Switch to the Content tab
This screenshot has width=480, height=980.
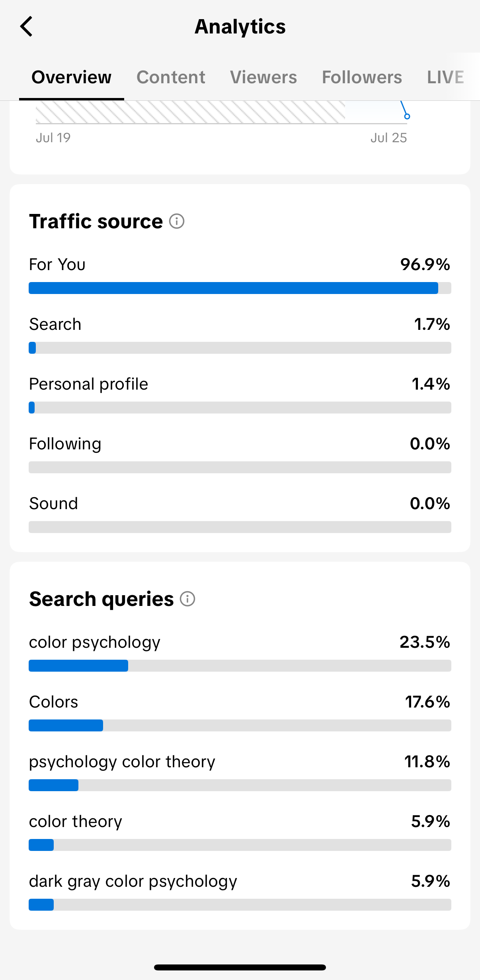(x=171, y=77)
